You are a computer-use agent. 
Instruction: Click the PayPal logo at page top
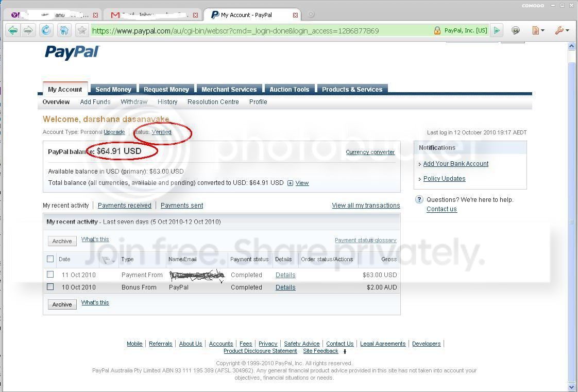(72, 53)
